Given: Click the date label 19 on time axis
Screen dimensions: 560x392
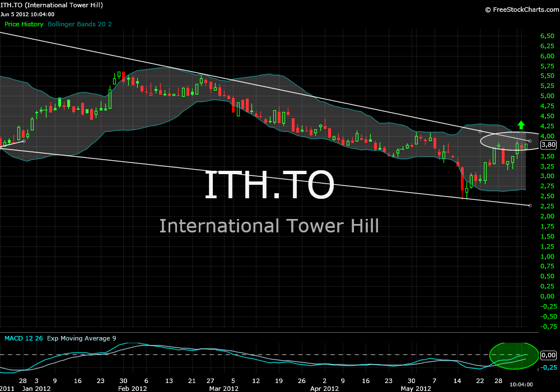Looking at the screenshot, I should pos(279,381).
